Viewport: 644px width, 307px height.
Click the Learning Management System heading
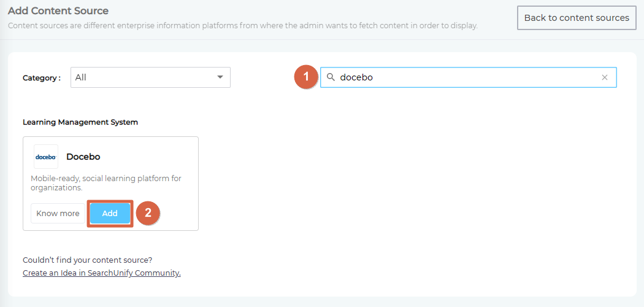point(80,122)
